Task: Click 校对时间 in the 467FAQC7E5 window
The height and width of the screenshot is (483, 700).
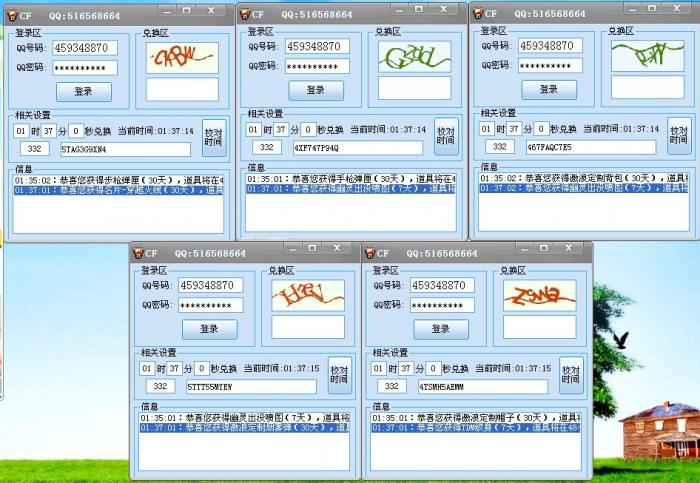Action: pos(679,135)
